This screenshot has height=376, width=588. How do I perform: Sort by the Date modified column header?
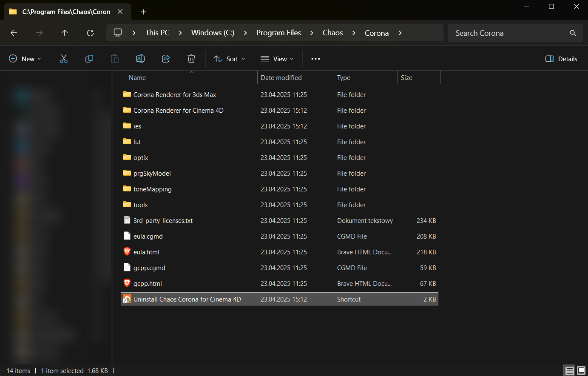[x=281, y=78]
